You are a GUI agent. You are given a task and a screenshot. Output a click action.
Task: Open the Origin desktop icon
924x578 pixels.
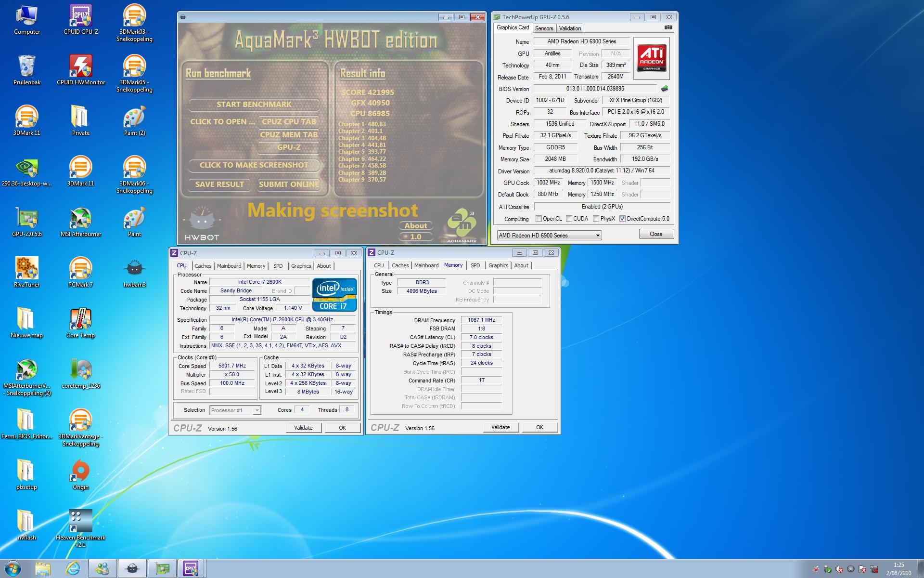[80, 472]
